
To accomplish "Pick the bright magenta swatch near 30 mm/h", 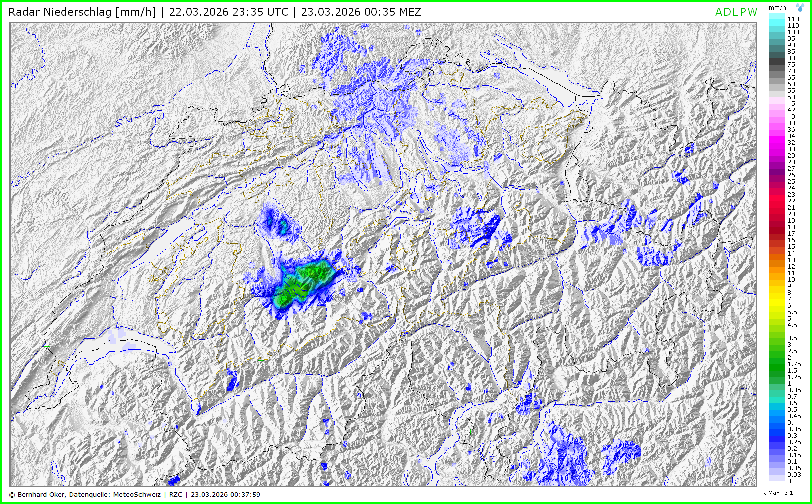I will click(777, 149).
